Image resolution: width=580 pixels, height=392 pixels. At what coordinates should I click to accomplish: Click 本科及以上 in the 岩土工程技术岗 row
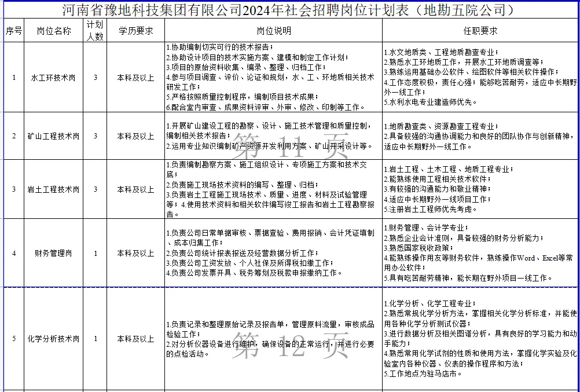pyautogui.click(x=136, y=189)
